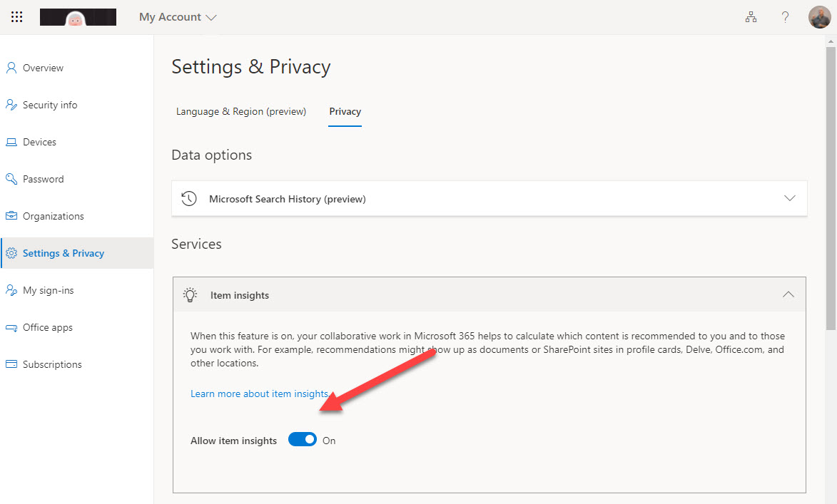Screen dimensions: 837x504
Task: Click the Password key icon
Action: (x=11, y=179)
